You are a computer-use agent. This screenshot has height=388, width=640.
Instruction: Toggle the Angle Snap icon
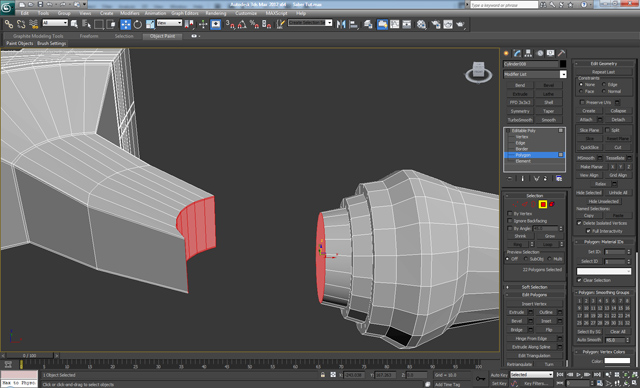pos(242,24)
